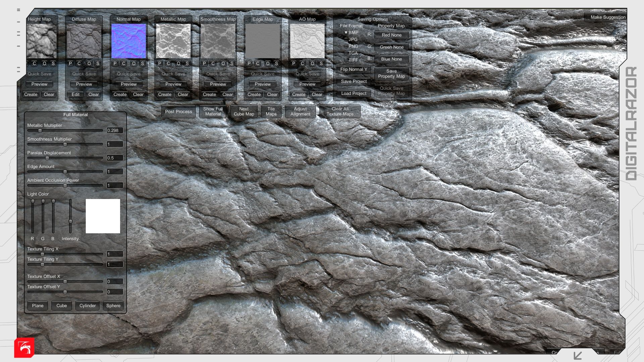Screen dimensions: 644x362
Task: Open the Green None channel selector
Action: (391, 47)
